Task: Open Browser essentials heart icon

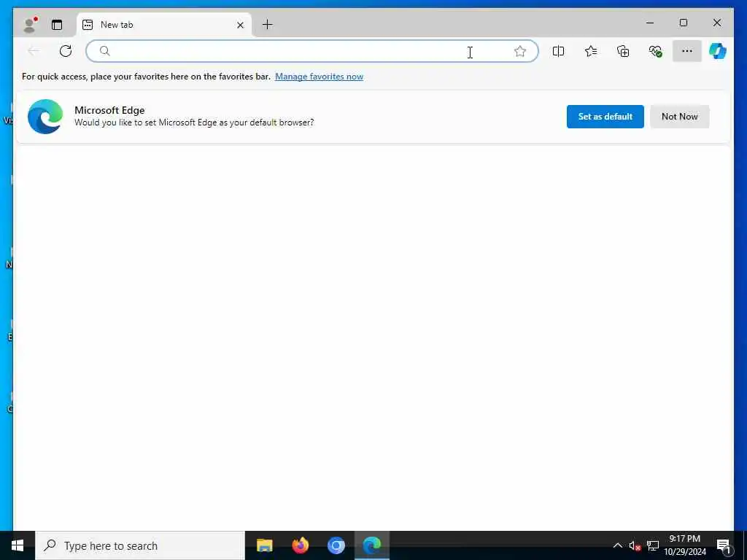Action: click(x=656, y=51)
